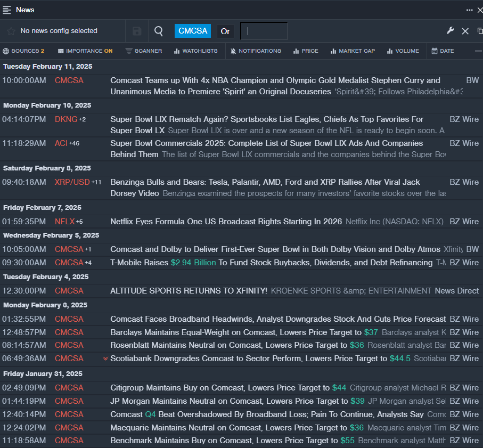The height and width of the screenshot is (448, 483).
Task: Click CMCSA ticker on the 10:00:00AM row
Action: (x=69, y=80)
